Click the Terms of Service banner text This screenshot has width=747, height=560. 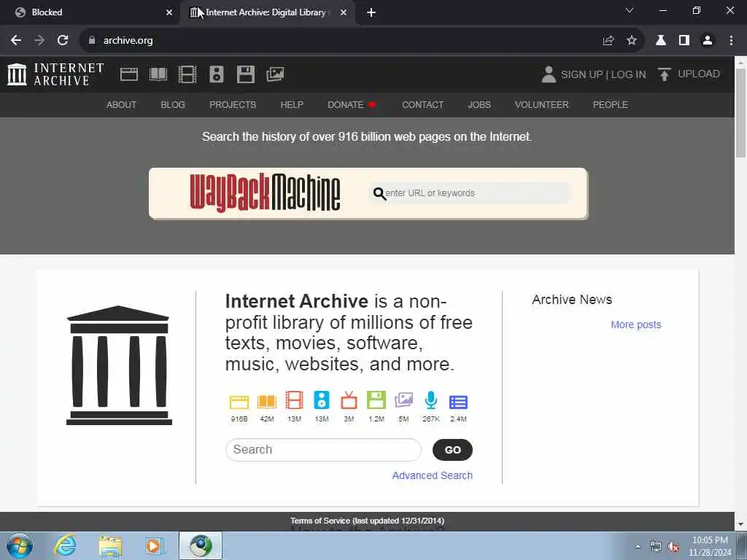368,521
